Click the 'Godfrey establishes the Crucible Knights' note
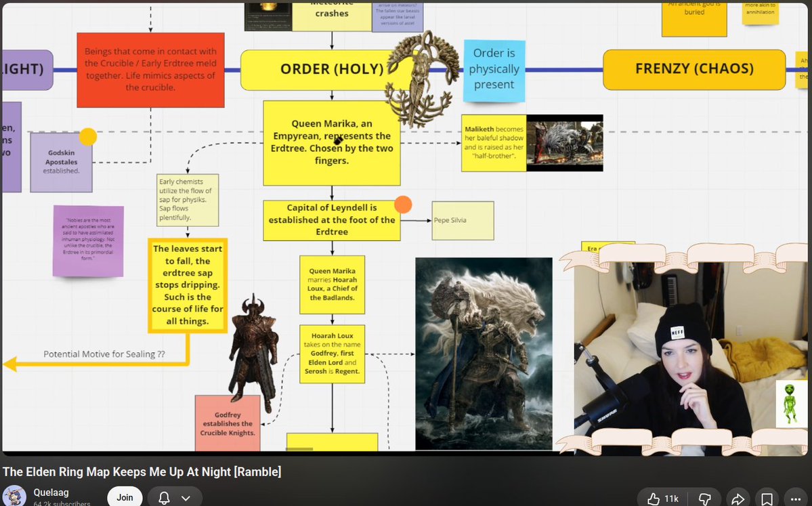 coord(228,423)
